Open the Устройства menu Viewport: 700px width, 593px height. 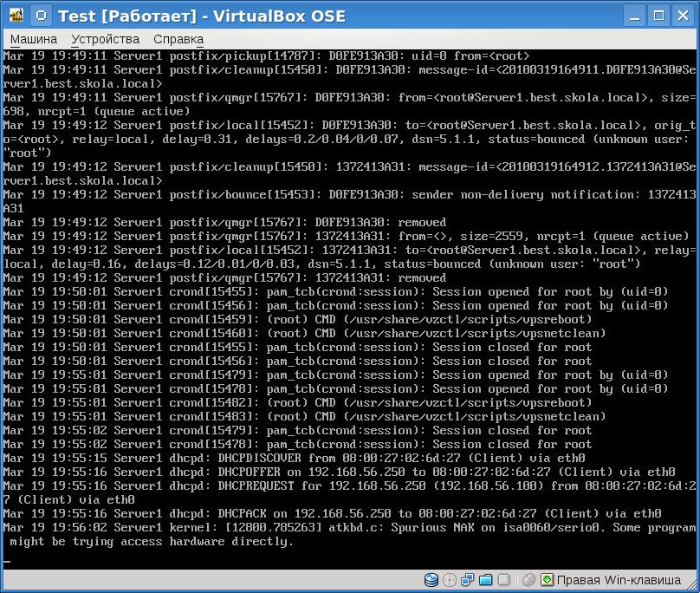pos(105,39)
